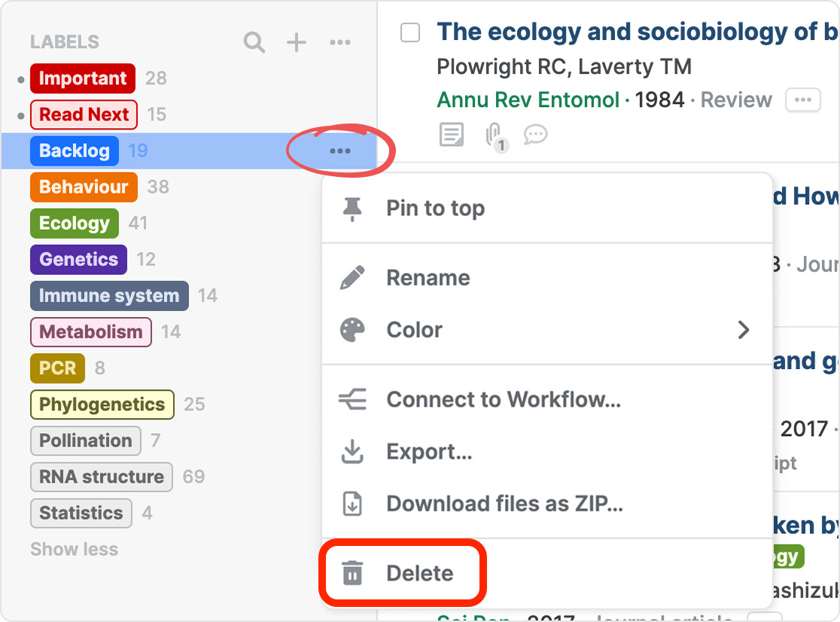Choose Rename from the context menu
The image size is (840, 622).
428,278
